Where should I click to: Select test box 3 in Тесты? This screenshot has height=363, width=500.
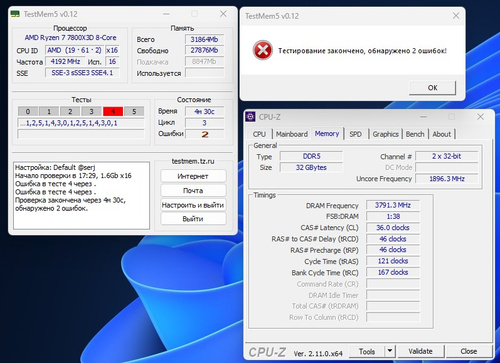point(91,111)
